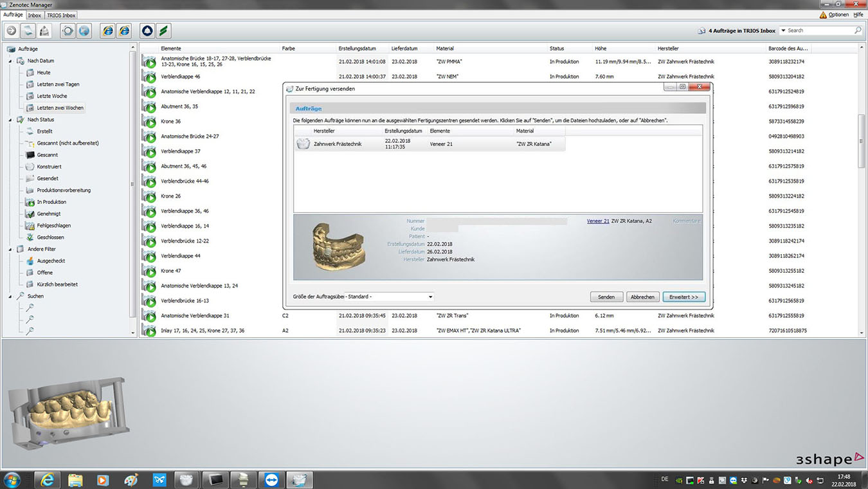Screen dimensions: 868x489
Task: Select the In Produktion status filter
Action: click(51, 202)
